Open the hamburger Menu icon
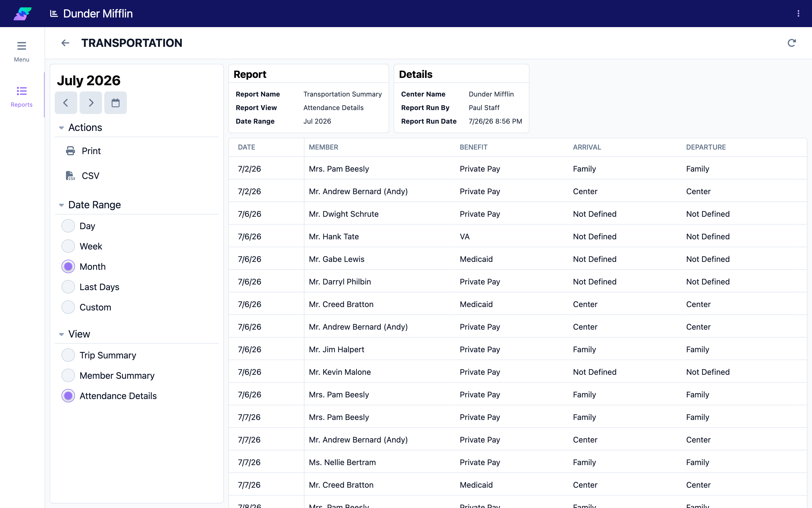 pos(21,46)
